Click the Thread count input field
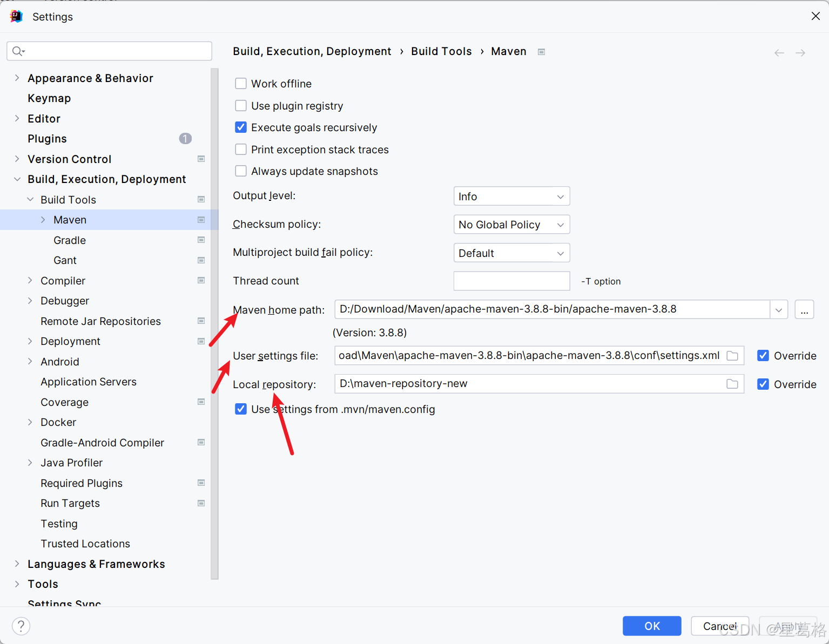This screenshot has width=829, height=644. tap(511, 281)
